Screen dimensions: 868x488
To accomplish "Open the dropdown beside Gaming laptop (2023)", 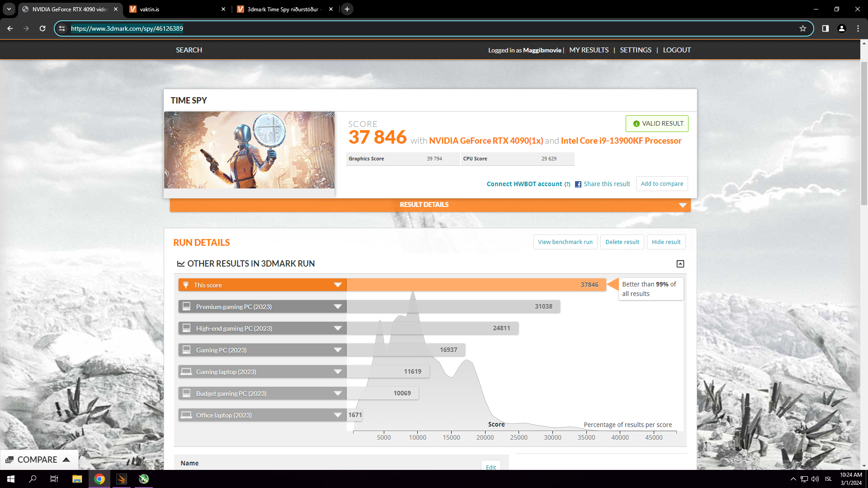I will [x=337, y=371].
